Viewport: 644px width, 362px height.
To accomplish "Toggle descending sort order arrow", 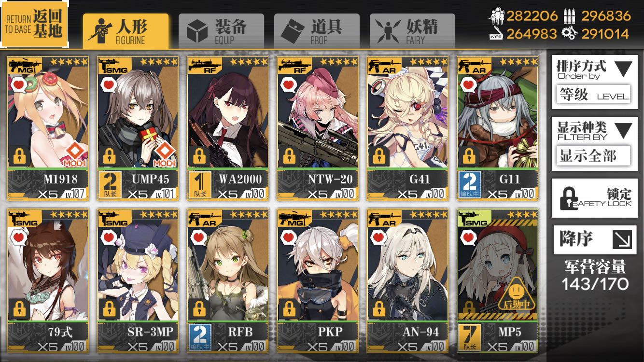I will click(x=622, y=239).
